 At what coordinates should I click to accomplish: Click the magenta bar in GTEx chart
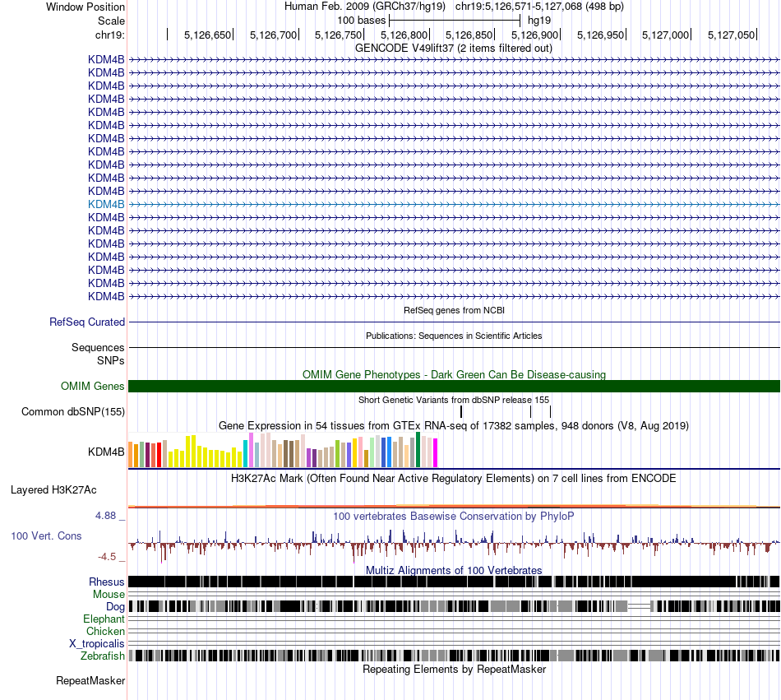click(435, 452)
